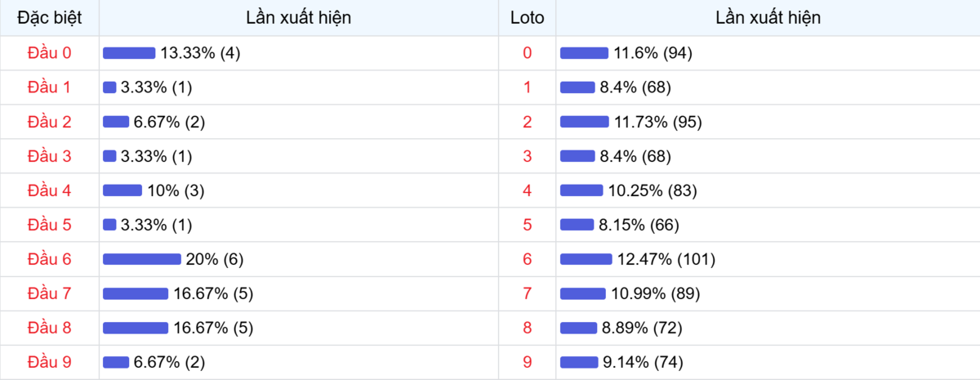Click the 13.33% (4) progress bar

tap(129, 53)
